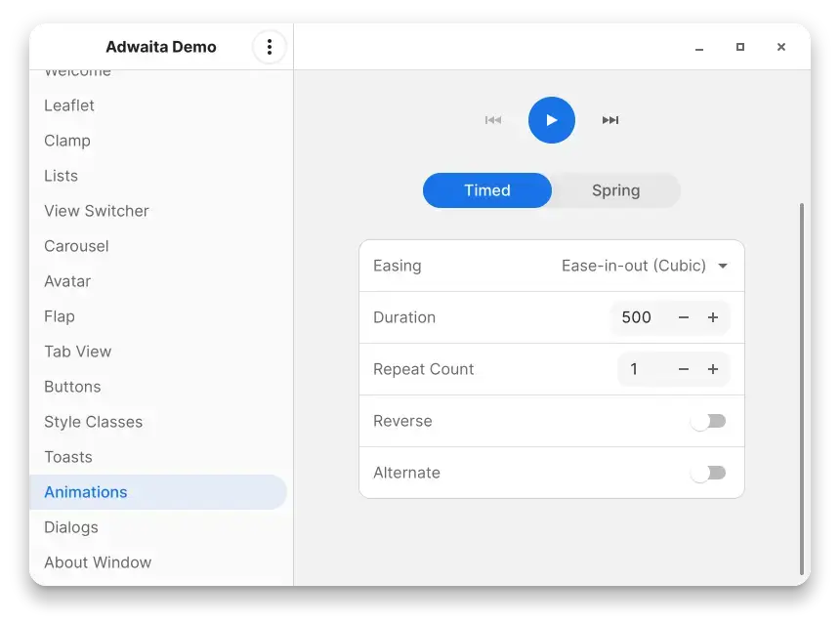Increase Repeat Count with plus icon
This screenshot has height=623, width=840.
713,369
